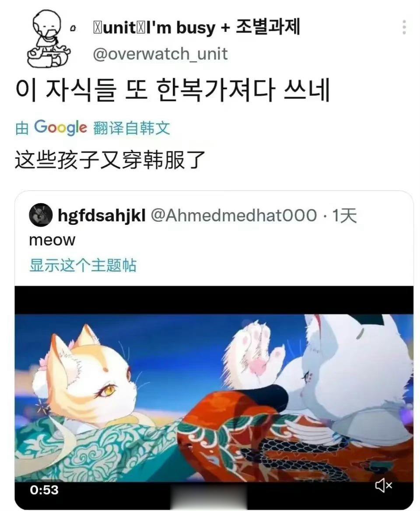Image resolution: width=420 pixels, height=511 pixels.
Task: Open the @overwatch_unit handle
Action: point(160,54)
